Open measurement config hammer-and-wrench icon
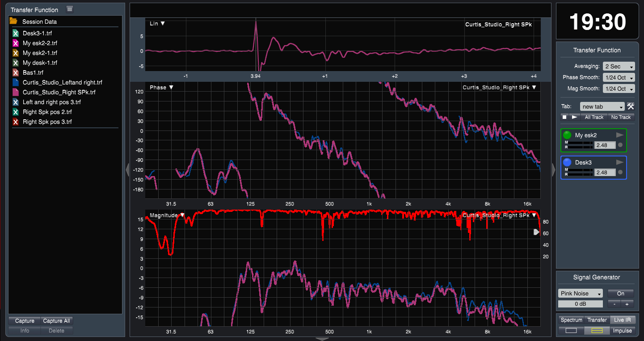 tap(631, 106)
